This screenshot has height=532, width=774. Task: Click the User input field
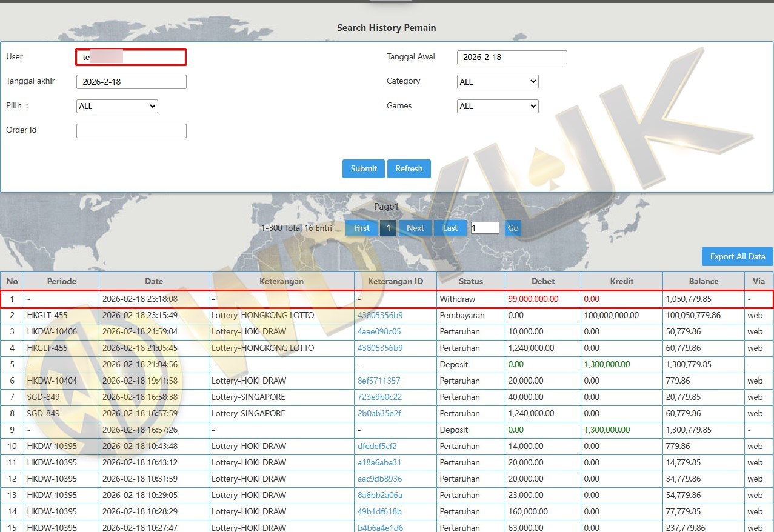(131, 58)
